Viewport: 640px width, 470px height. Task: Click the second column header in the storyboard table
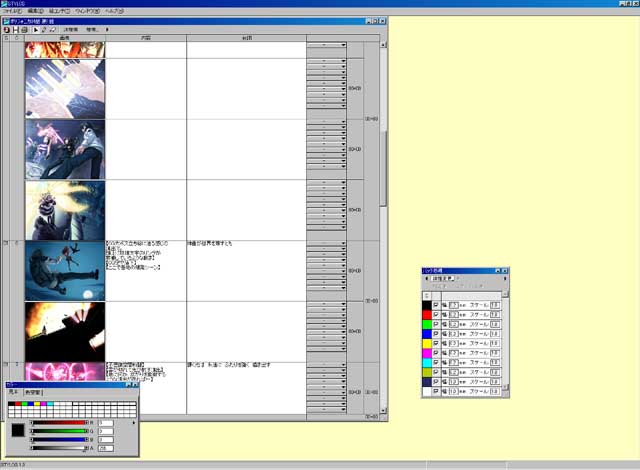click(146, 38)
